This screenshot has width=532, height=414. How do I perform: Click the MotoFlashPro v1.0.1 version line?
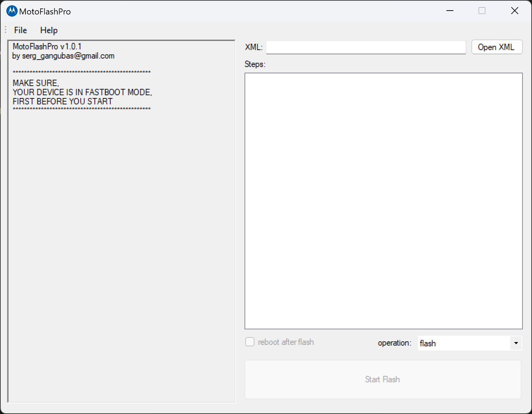click(47, 47)
